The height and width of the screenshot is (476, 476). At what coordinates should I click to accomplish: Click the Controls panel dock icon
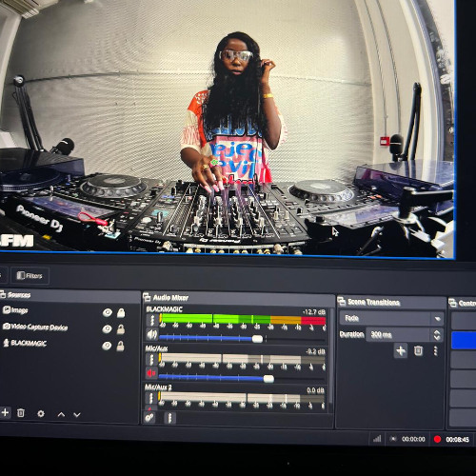pos(452,303)
